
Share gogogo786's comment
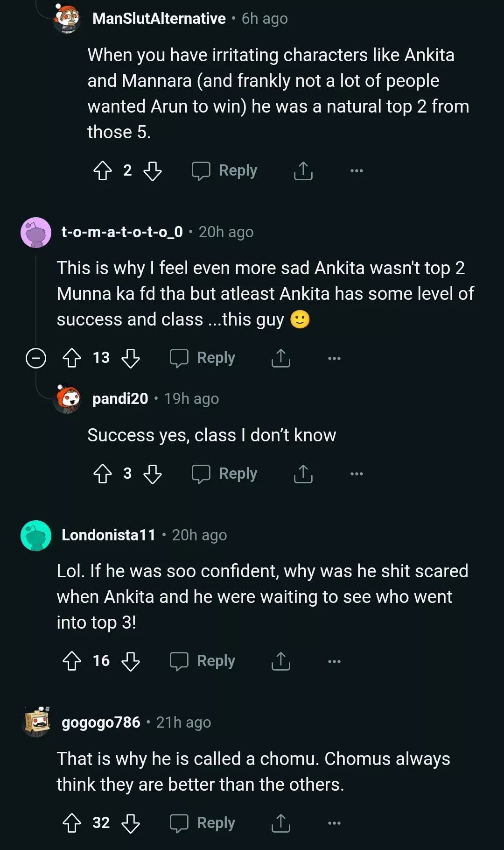point(280,823)
